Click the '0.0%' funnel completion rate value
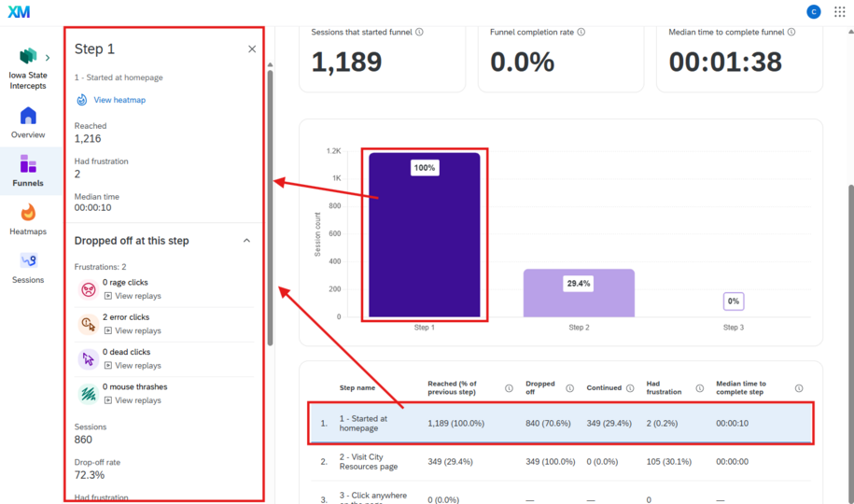The image size is (854, 504). pos(522,62)
